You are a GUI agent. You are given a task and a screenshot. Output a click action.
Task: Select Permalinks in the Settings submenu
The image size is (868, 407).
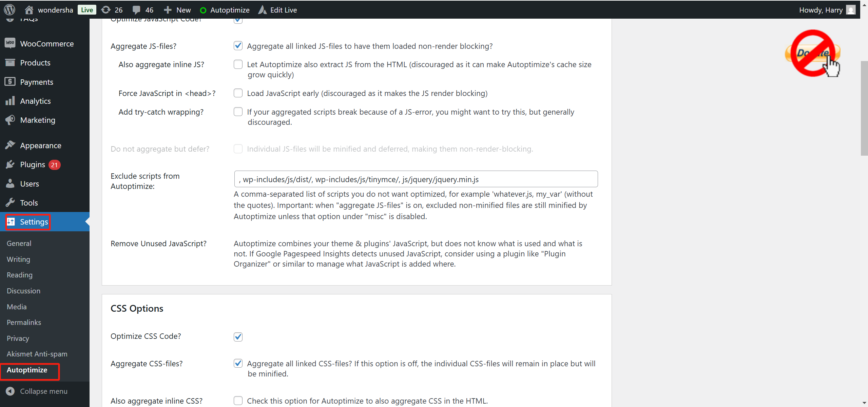click(24, 322)
